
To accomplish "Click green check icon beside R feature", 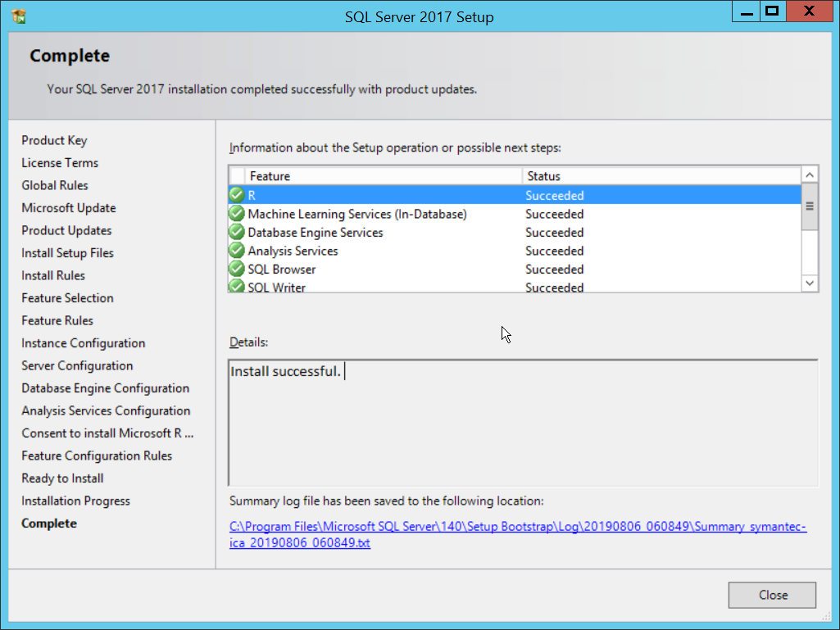I will [x=237, y=195].
